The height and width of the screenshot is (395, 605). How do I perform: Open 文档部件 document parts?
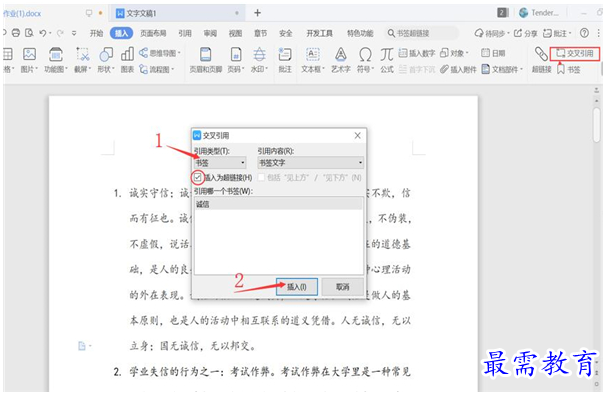pos(502,69)
